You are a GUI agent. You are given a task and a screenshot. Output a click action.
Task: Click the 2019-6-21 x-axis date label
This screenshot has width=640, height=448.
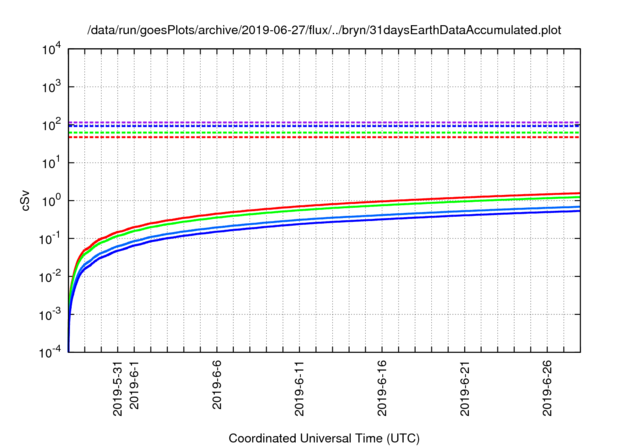(x=466, y=390)
